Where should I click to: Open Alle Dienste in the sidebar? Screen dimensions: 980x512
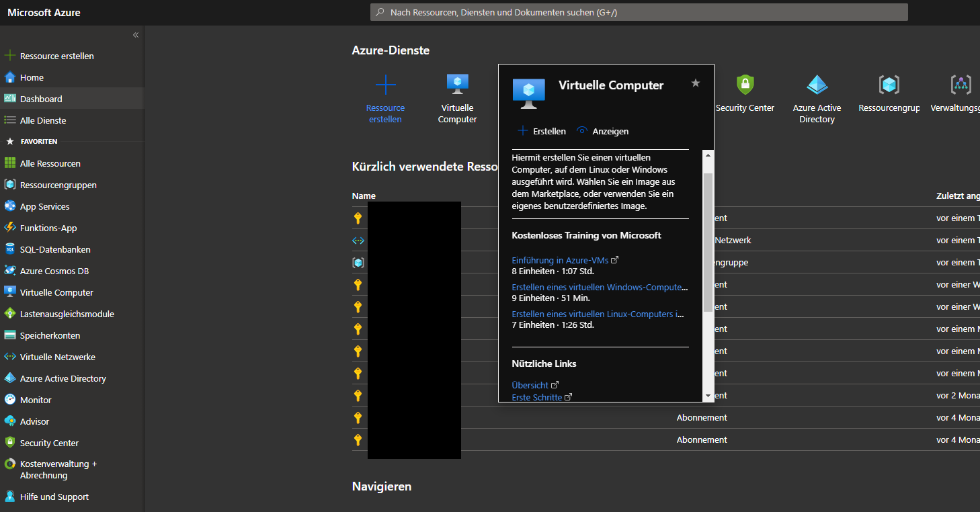43,120
